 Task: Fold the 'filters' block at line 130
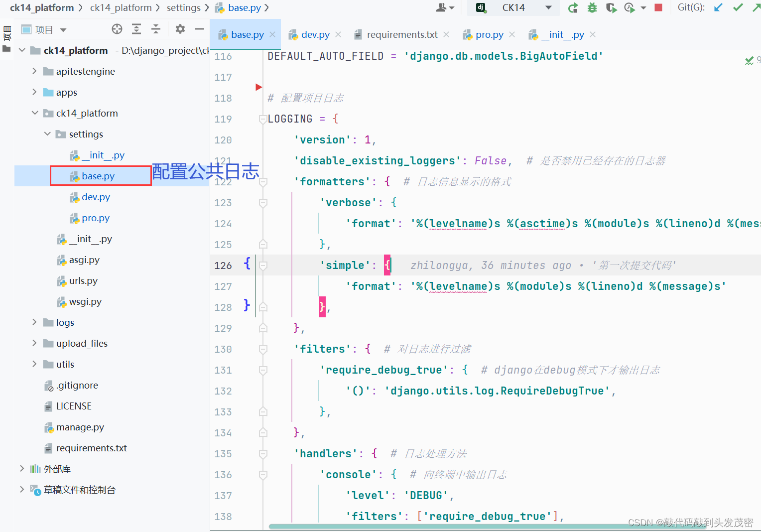(x=263, y=349)
